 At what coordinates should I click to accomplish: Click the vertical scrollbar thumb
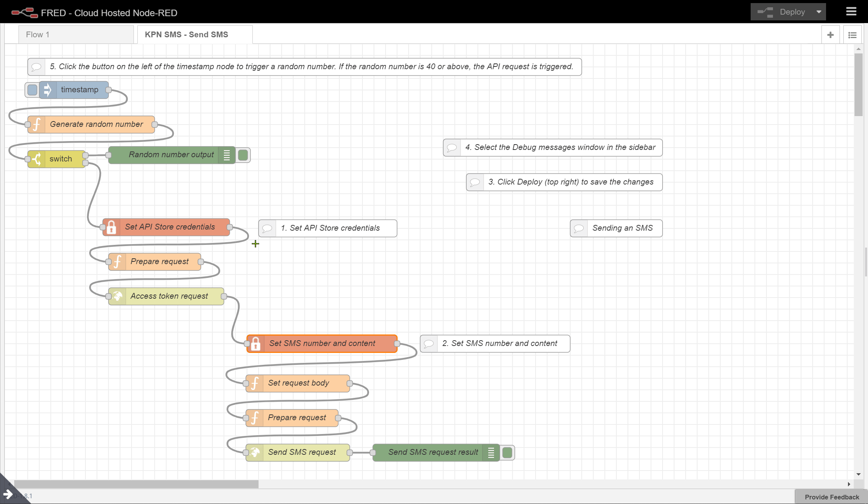tap(859, 85)
